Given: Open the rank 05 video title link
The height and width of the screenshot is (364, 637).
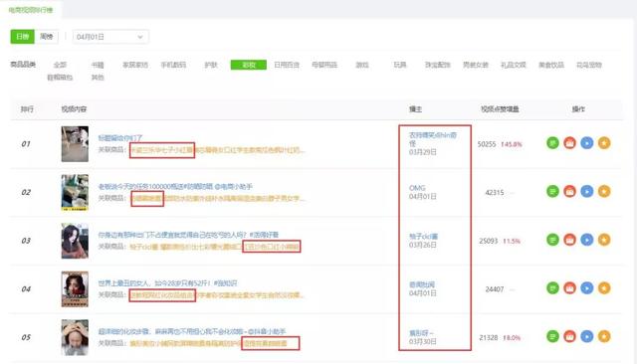Looking at the screenshot, I should click(x=192, y=331).
